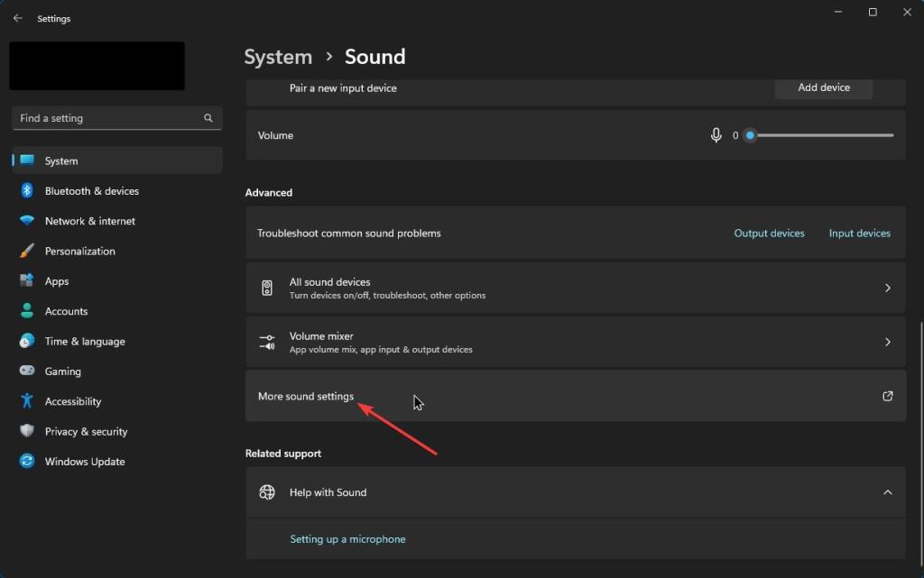Screen dimensions: 924x578
Task: Open Accounts settings person icon
Action: tap(26, 311)
